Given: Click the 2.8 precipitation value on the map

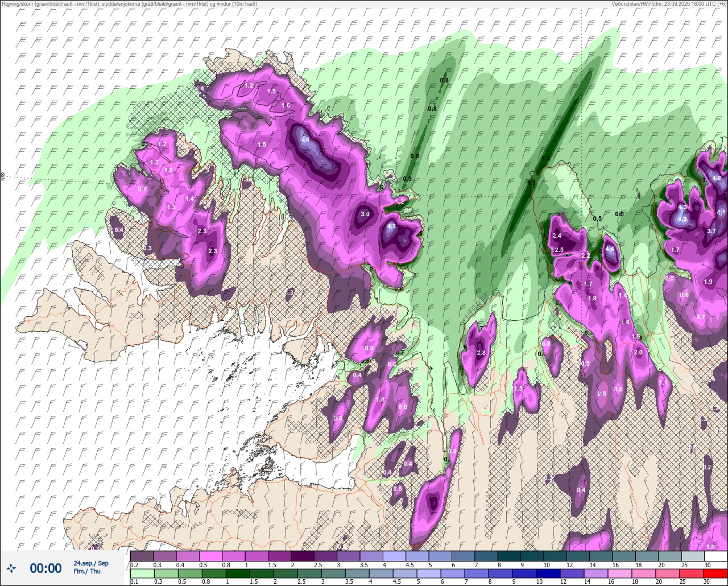Looking at the screenshot, I should (x=481, y=353).
